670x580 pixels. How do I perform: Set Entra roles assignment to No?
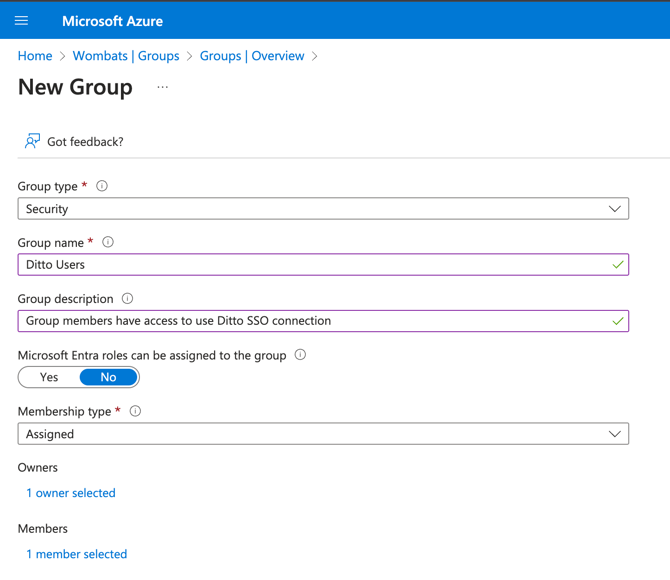109,377
